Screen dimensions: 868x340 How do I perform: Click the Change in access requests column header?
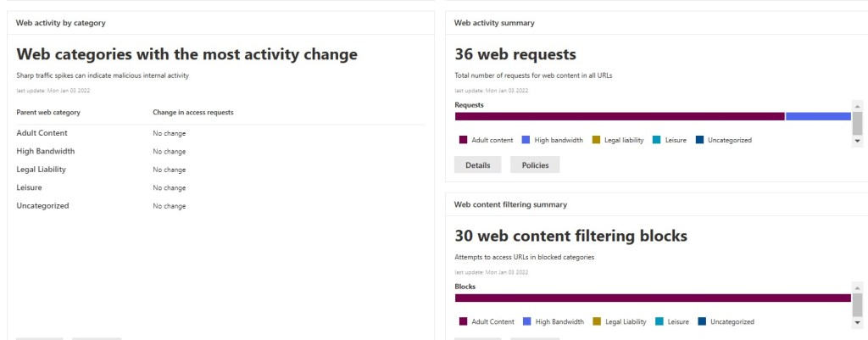(x=192, y=112)
